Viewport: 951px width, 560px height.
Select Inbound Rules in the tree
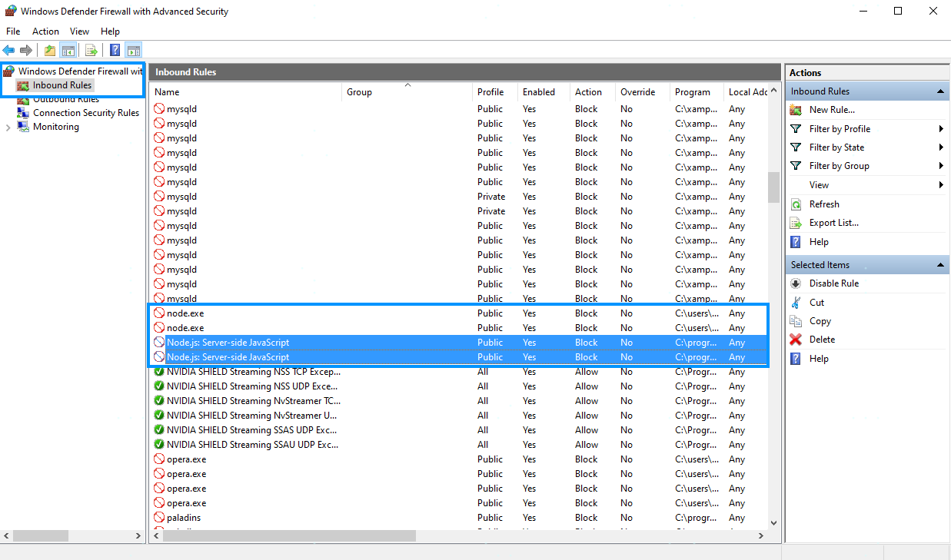point(62,85)
